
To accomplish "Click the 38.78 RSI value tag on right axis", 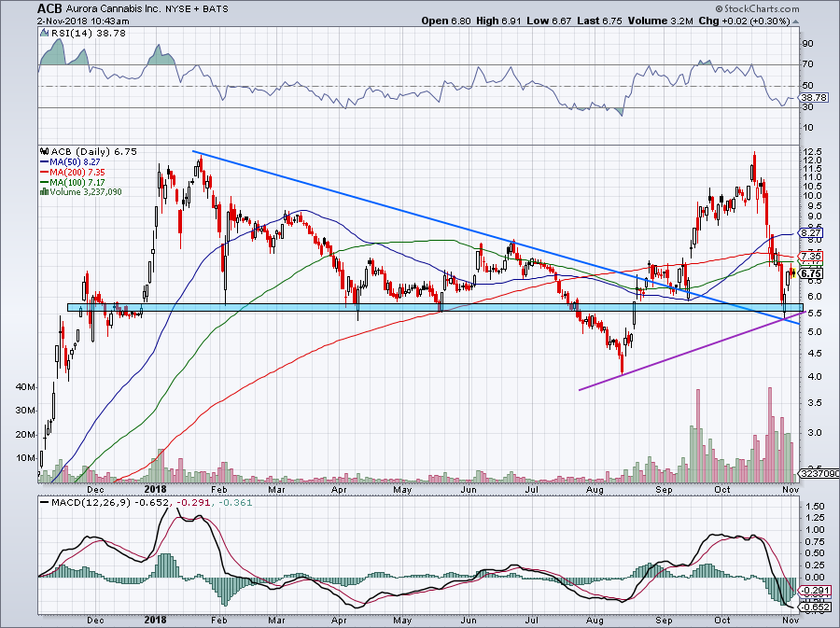I will (814, 98).
